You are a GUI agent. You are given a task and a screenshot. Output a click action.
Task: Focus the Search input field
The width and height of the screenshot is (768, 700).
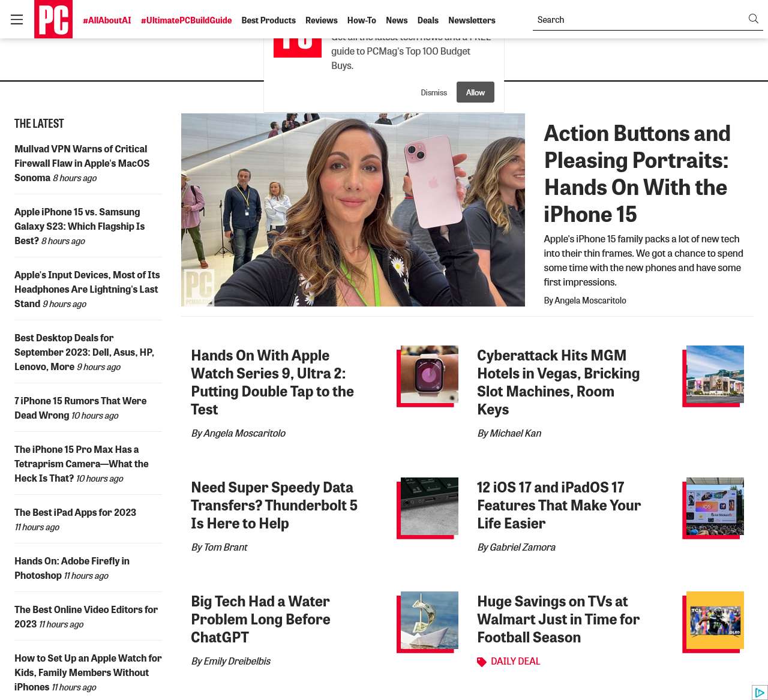coord(640,20)
